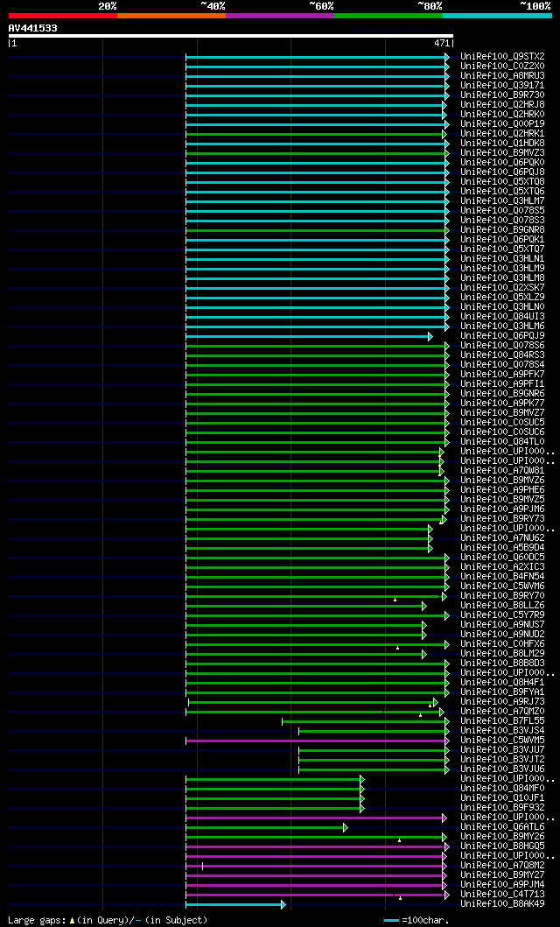560x927 pixels.
Task: Select the UniRef100_B8AK49 label
Action: (503, 904)
